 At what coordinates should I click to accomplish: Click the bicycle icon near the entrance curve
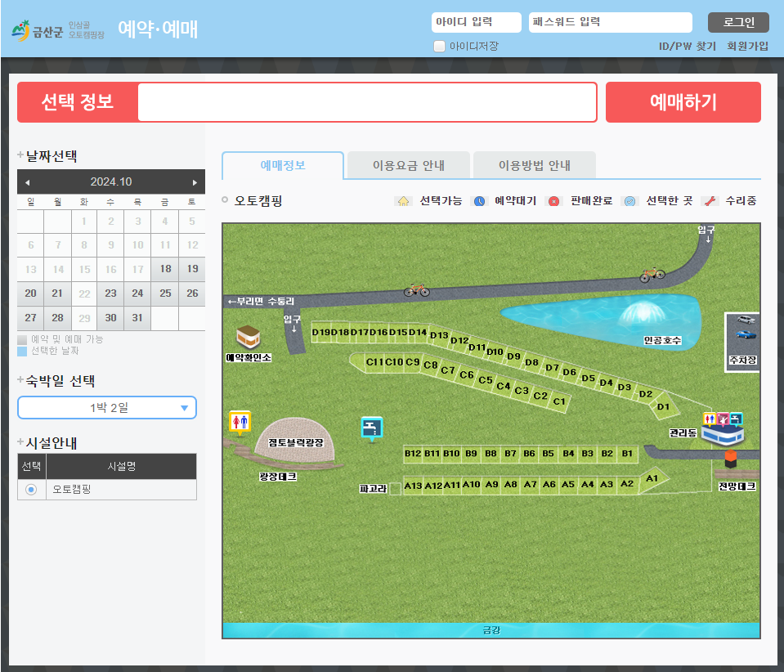pos(652,274)
